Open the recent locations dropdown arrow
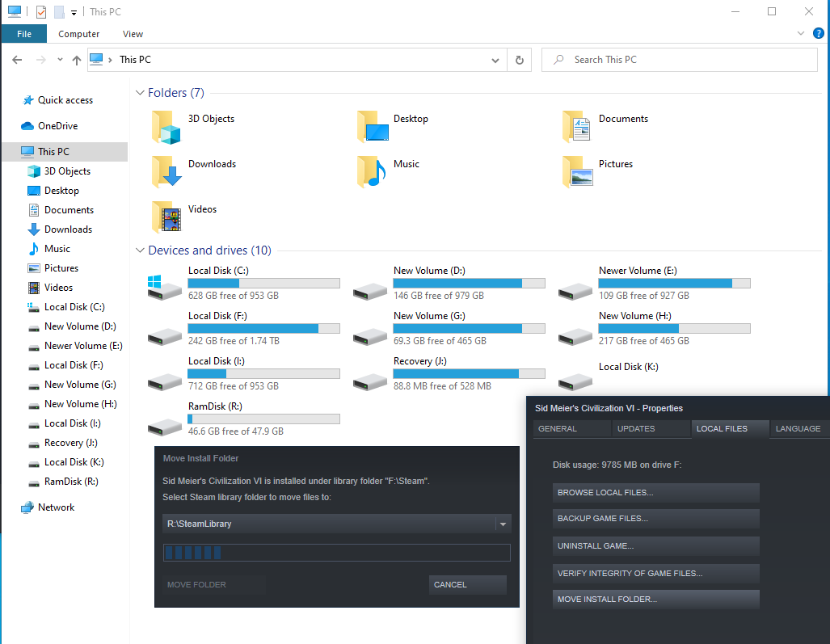The image size is (830, 644). pos(60,60)
